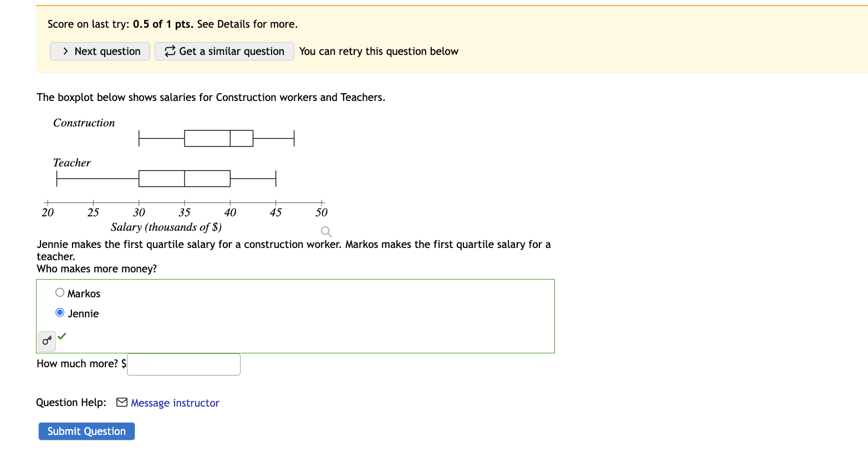
Task: Click the key icon to reveal the answer
Action: click(x=46, y=341)
